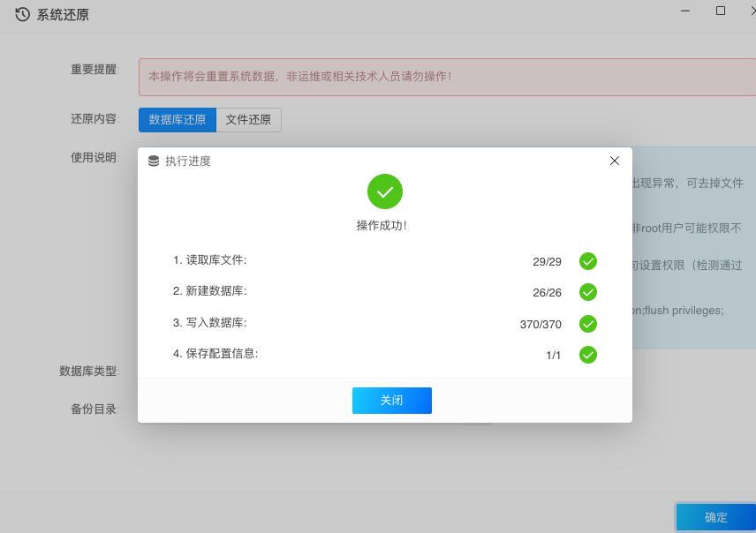Switch to the 文件还原 tab
The width and height of the screenshot is (756, 533).
pos(248,120)
